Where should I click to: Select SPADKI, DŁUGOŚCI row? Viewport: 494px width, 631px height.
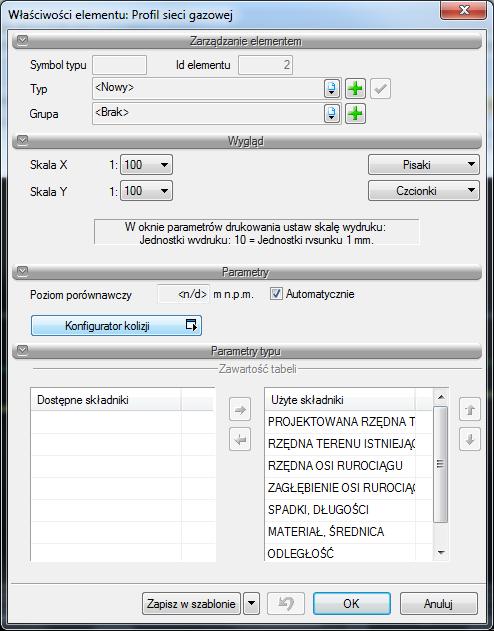point(348,510)
